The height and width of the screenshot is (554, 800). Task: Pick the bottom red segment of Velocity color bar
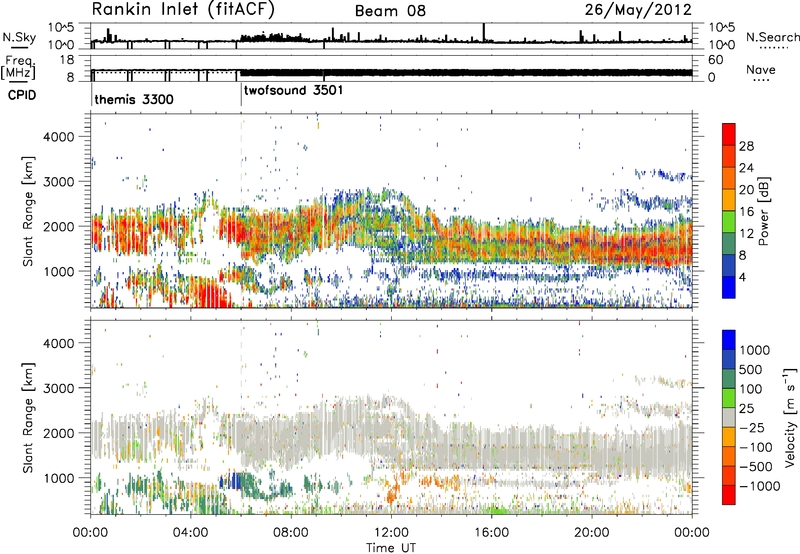(x=729, y=495)
